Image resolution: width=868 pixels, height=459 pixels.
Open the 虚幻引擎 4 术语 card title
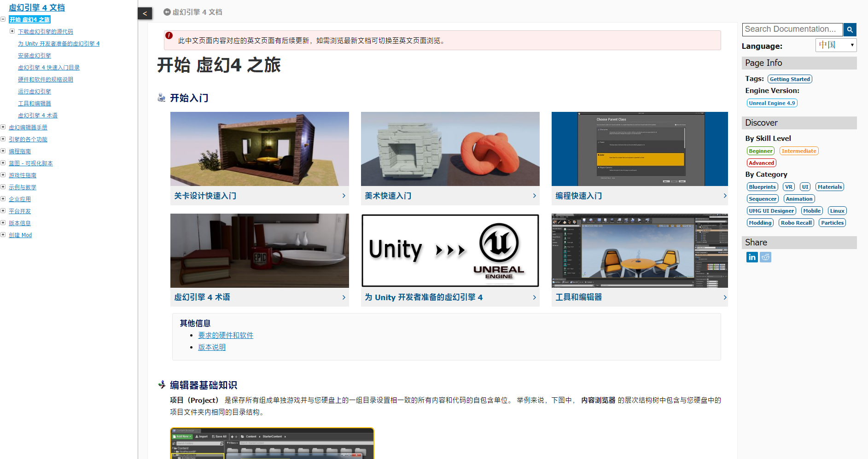coord(202,297)
